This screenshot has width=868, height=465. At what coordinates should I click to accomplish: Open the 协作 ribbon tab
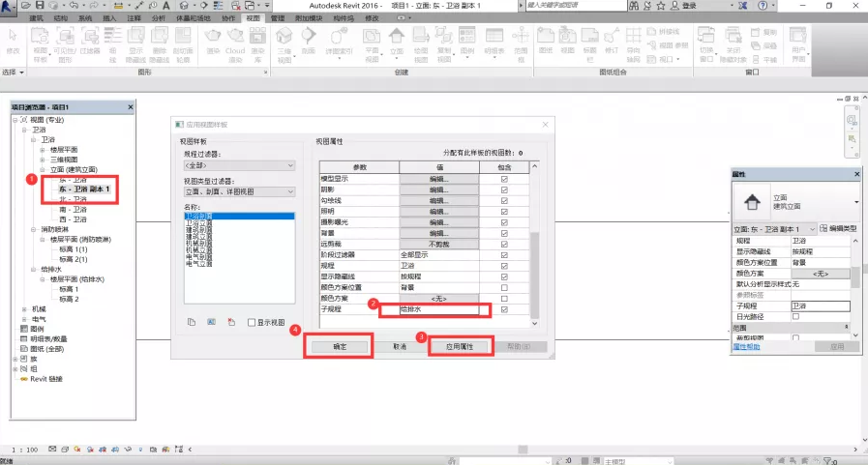point(228,18)
